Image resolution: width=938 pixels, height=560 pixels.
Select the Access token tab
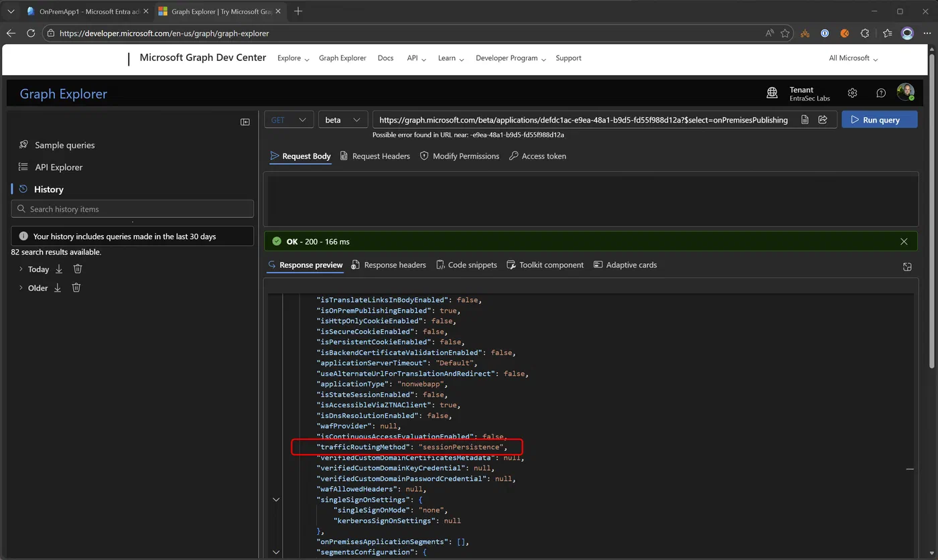pyautogui.click(x=537, y=156)
